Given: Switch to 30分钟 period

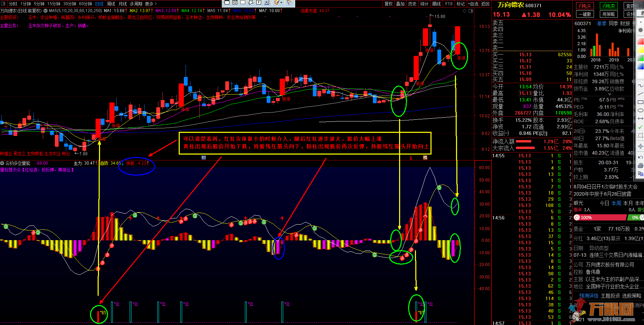Looking at the screenshot, I should tap(70, 4).
